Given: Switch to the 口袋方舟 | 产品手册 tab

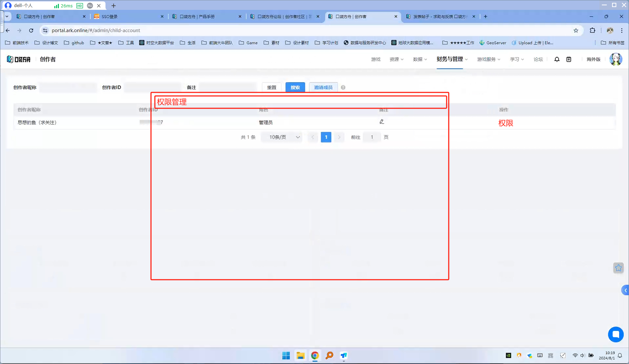Looking at the screenshot, I should pos(206,17).
